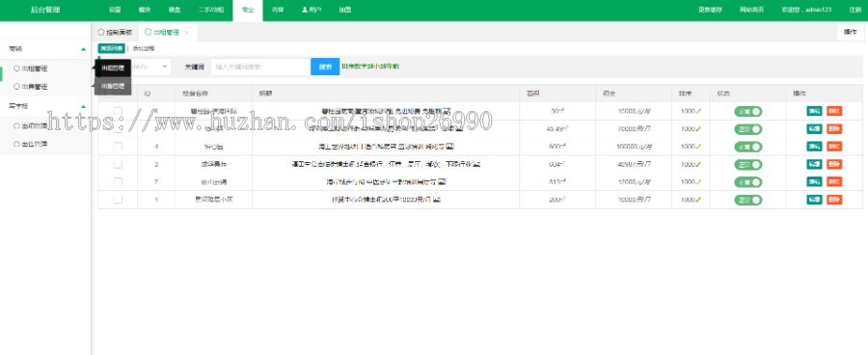868x355 pixels.
Task: Click orange delete button in ID 4 row
Action: click(x=834, y=147)
